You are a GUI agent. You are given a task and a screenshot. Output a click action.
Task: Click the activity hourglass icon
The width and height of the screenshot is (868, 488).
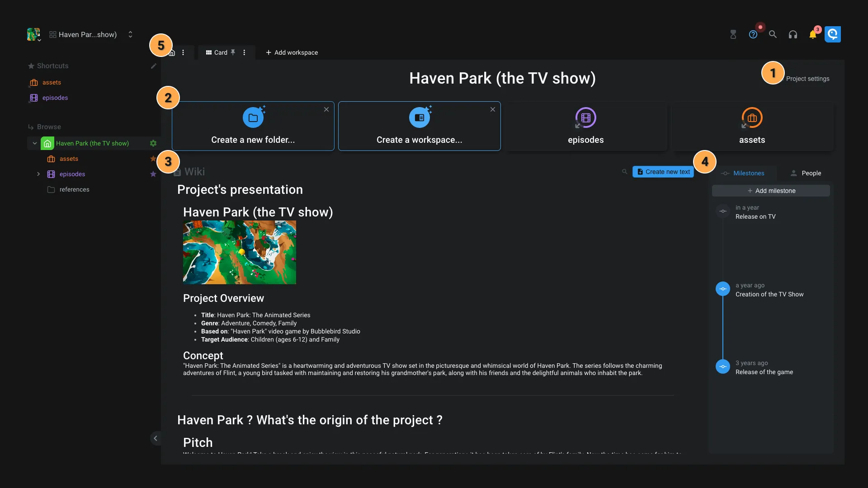733,34
